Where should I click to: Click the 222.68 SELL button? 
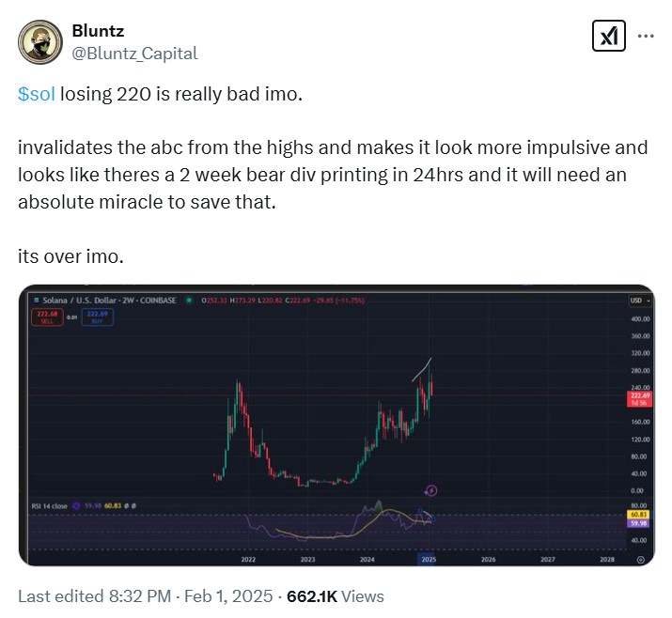(47, 317)
